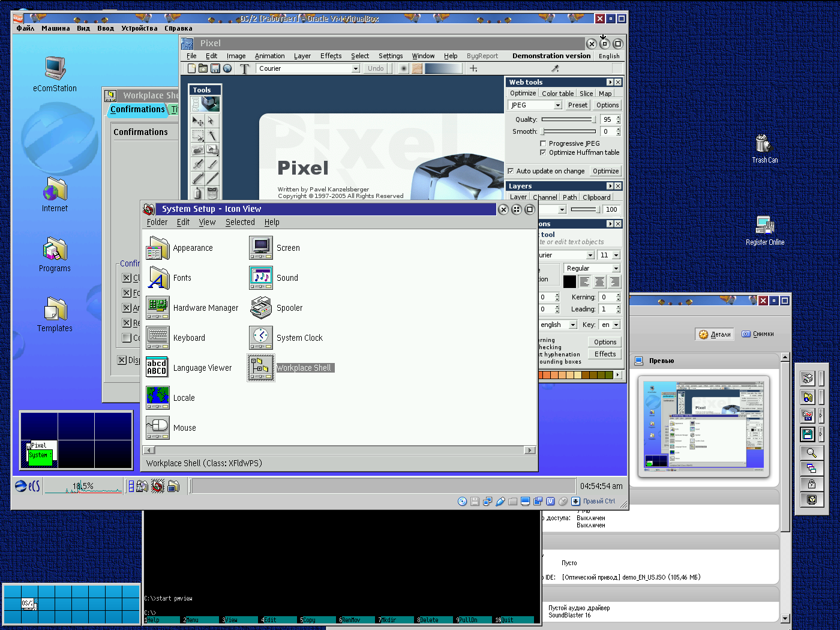The width and height of the screenshot is (840, 630).
Task: Switch to the Channel tab in Layers
Action: tap(545, 197)
